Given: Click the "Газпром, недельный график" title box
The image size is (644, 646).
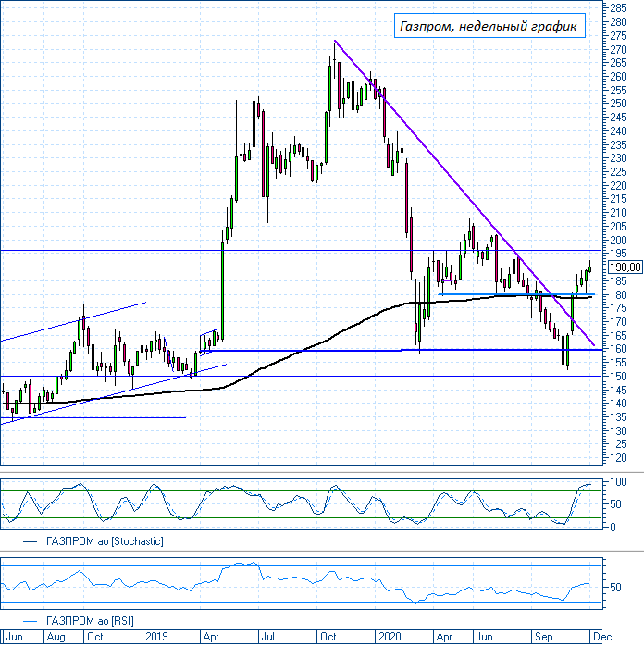Looking at the screenshot, I should point(489,26).
